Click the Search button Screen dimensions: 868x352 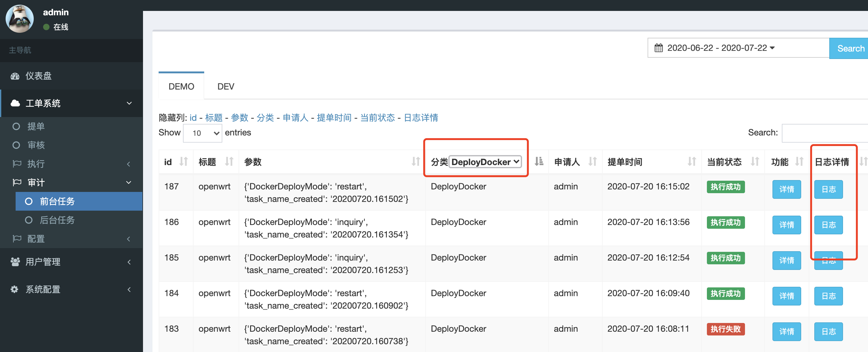pyautogui.click(x=849, y=48)
